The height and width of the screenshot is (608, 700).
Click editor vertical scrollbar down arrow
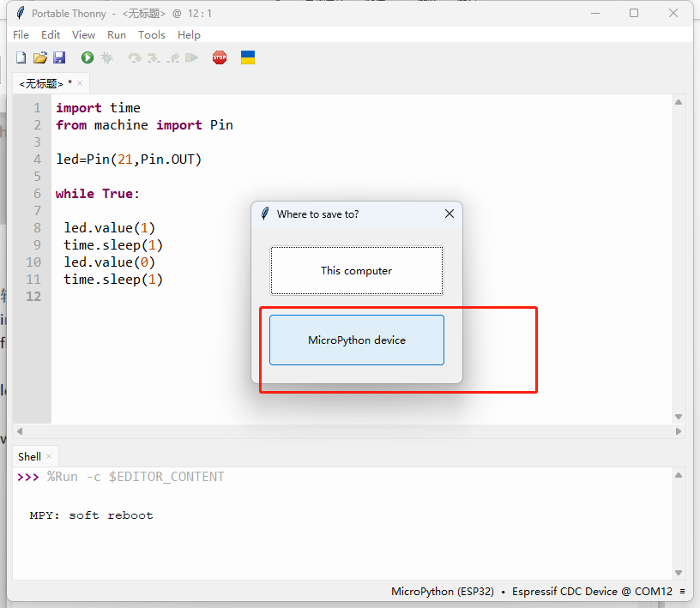point(679,417)
